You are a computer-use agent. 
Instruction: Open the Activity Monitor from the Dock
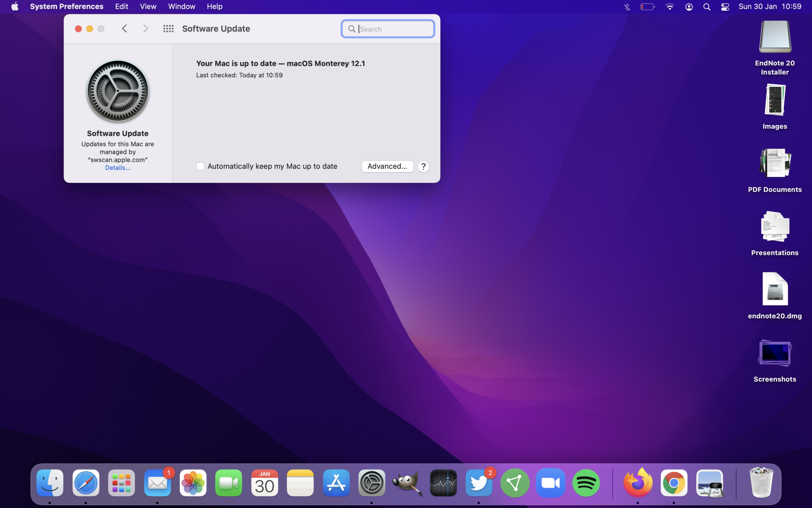pyautogui.click(x=443, y=483)
